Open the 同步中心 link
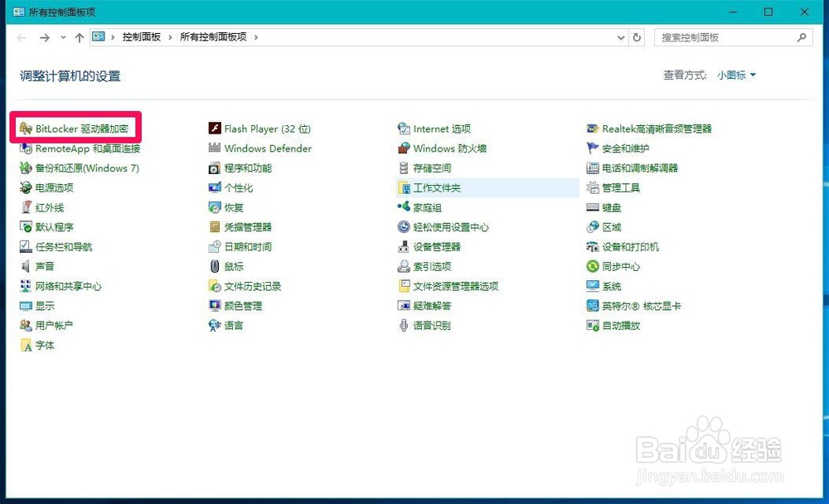This screenshot has width=829, height=504. 621,267
